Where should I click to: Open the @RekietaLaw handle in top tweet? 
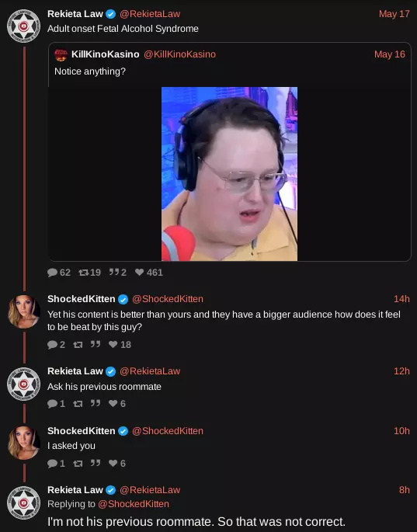coord(150,14)
